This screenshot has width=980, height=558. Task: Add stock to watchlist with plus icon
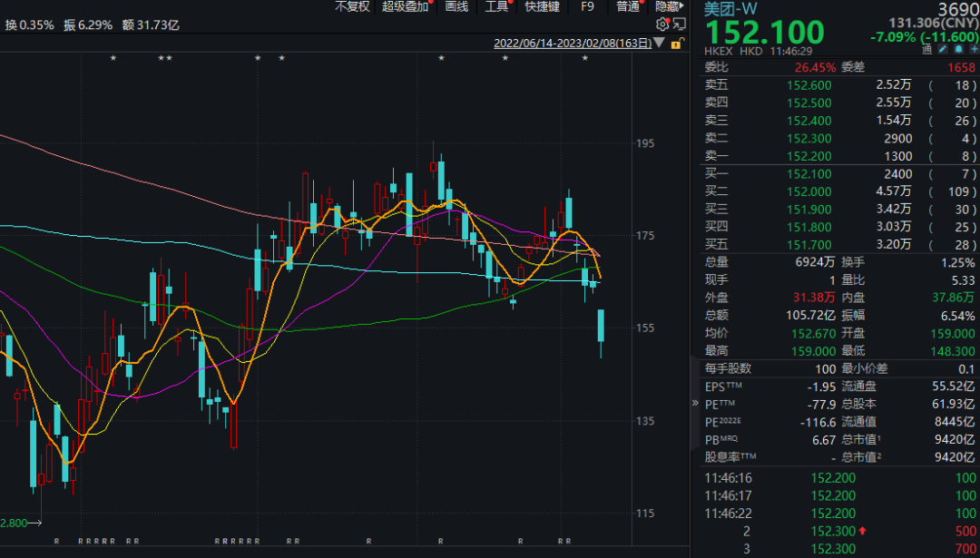973,50
